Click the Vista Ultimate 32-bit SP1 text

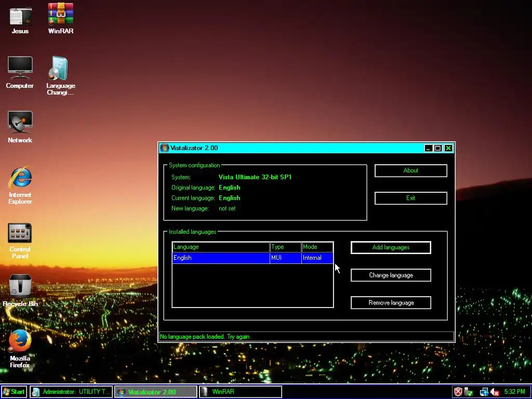point(255,177)
